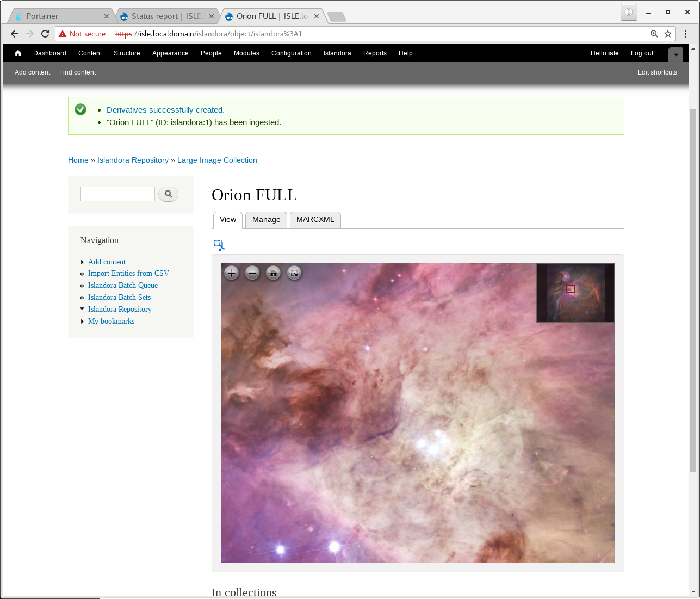Screen dimensions: 700x599
Task: Open Islandora Batch Queue link
Action: pyautogui.click(x=123, y=286)
